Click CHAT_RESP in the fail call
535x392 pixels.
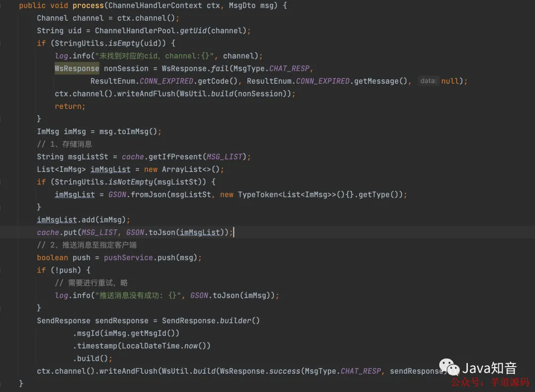[289, 68]
